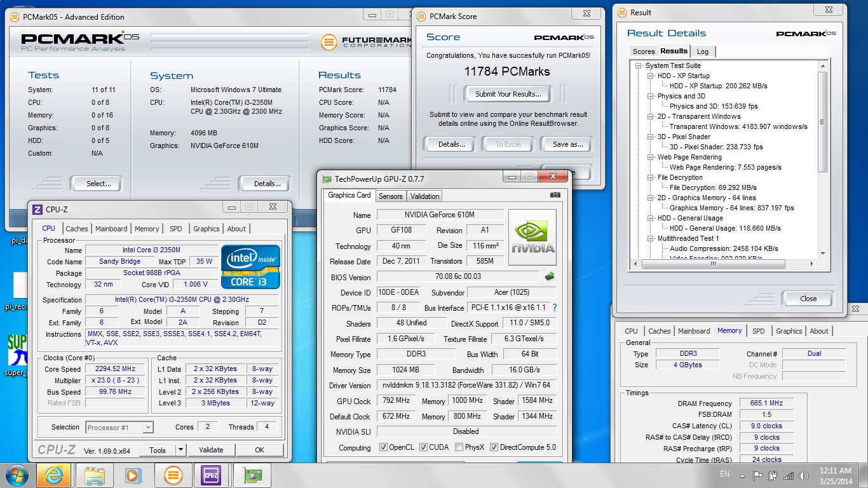Click the Validate button in CPU-Z

tap(211, 450)
